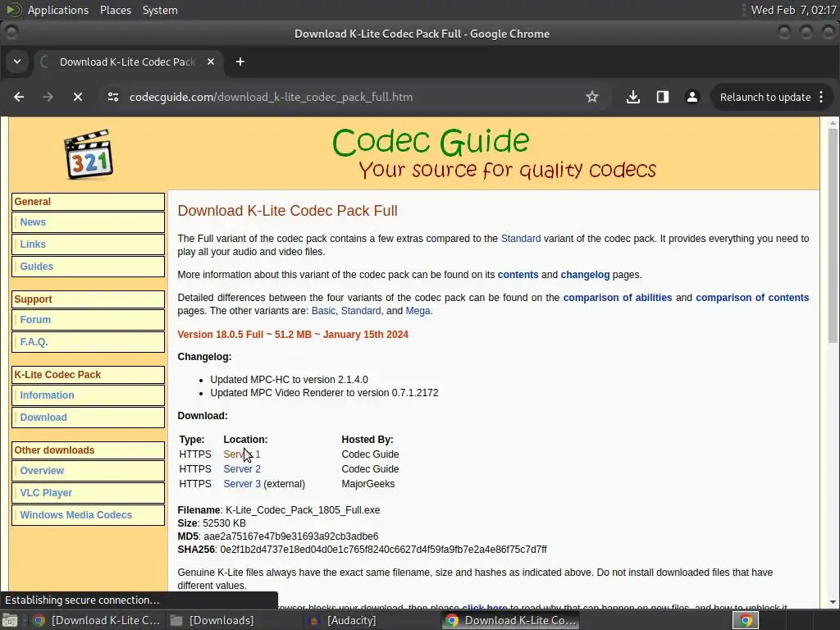Click the 321 clapperboard logo

pyautogui.click(x=89, y=154)
